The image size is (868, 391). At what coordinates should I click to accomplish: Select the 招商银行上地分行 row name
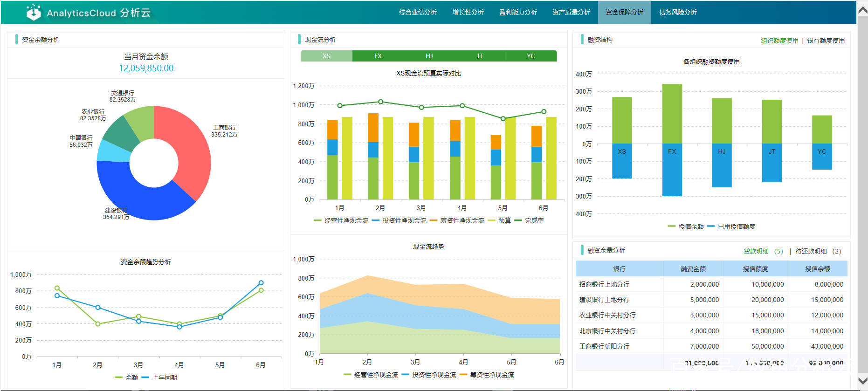pos(604,284)
